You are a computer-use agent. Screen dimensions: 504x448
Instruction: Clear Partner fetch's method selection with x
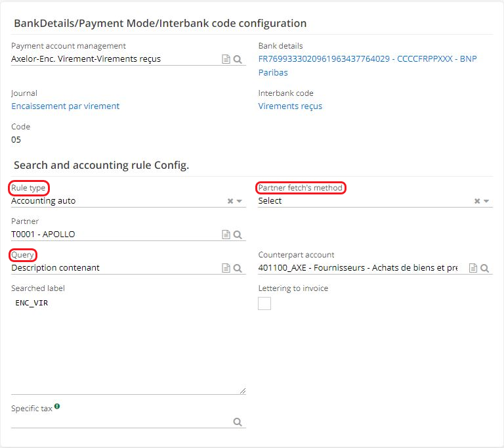click(477, 201)
